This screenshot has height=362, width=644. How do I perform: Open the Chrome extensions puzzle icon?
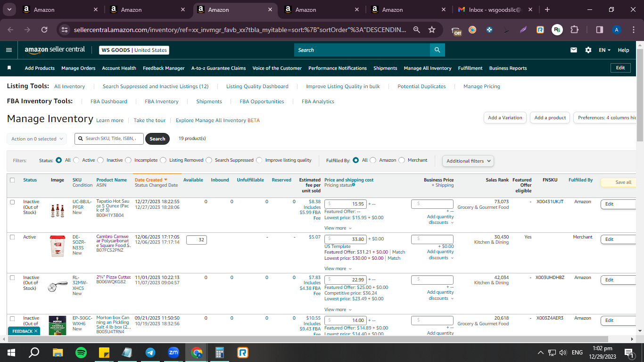pyautogui.click(x=574, y=29)
